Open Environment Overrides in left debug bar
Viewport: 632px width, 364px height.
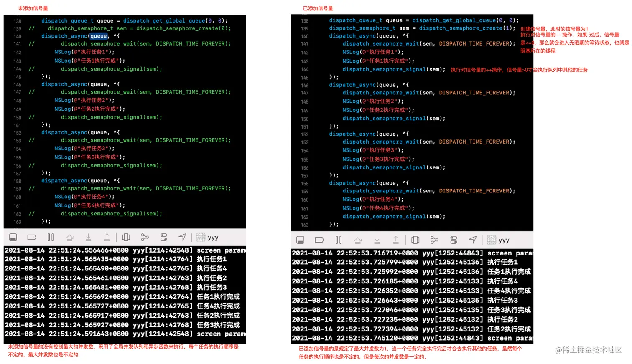(164, 238)
